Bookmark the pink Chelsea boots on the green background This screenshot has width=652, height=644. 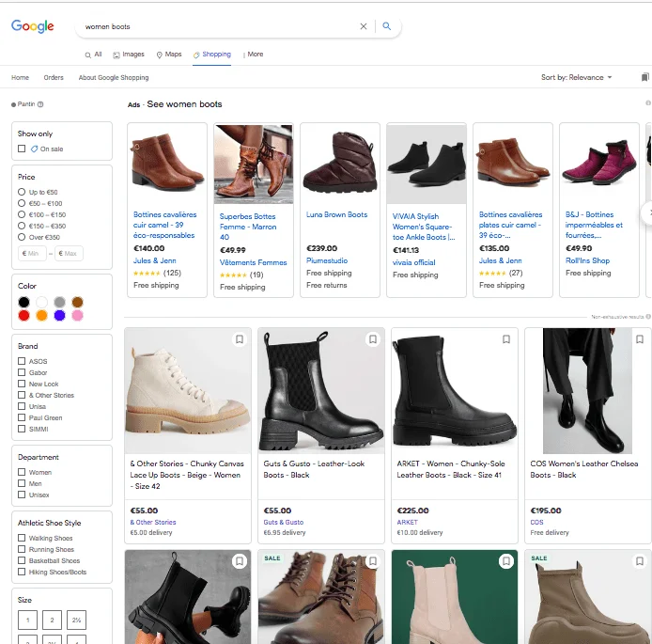506,561
